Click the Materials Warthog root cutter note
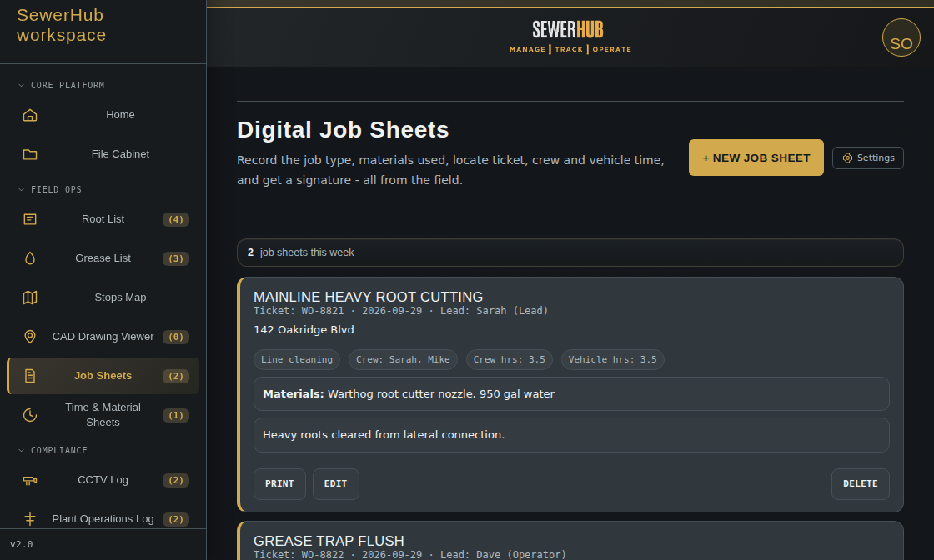Screen dimensions: 934x560 point(571,394)
